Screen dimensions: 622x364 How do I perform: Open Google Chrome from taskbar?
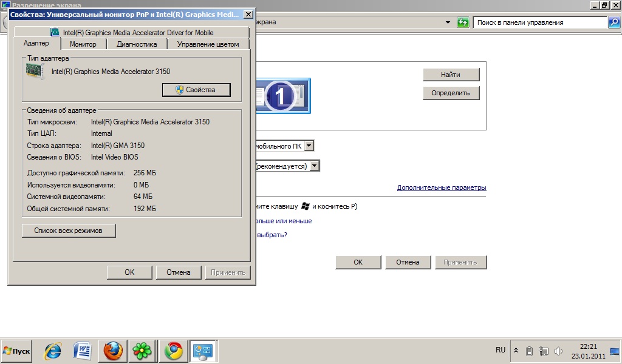click(x=173, y=351)
